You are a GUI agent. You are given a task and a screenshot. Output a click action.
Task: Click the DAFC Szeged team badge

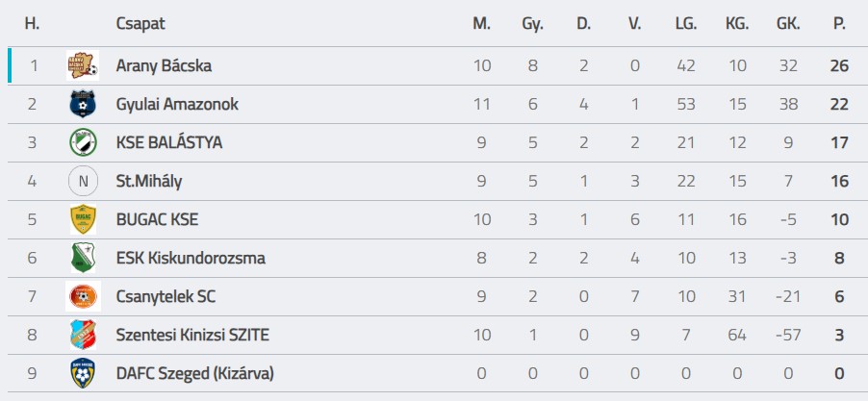tap(83, 373)
